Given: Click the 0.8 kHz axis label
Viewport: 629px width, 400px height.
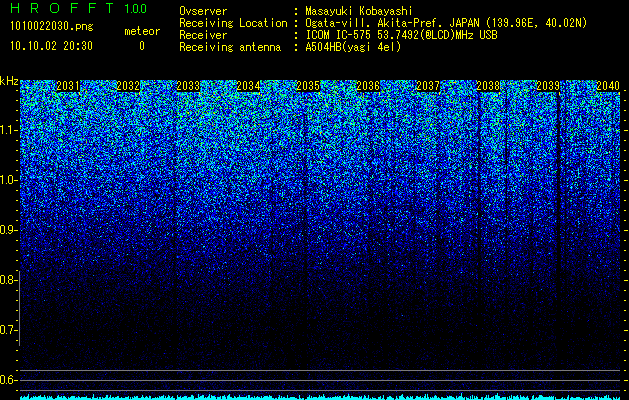Looking at the screenshot, I should coord(8,280).
